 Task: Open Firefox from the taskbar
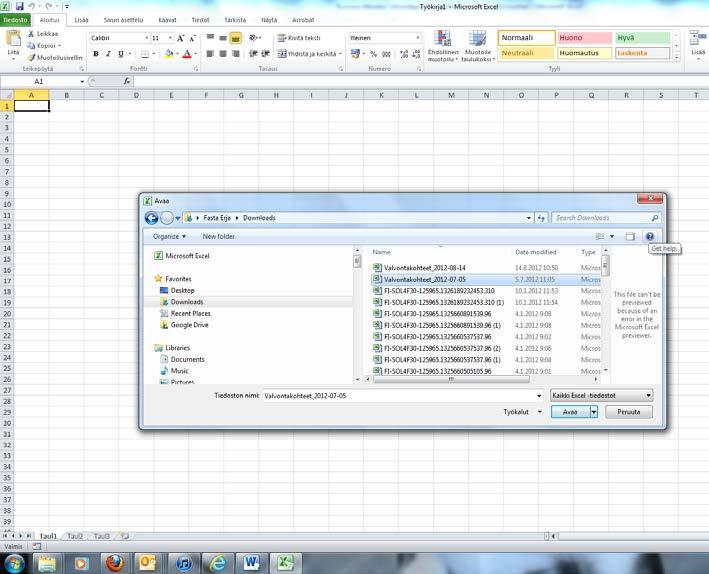(x=115, y=563)
